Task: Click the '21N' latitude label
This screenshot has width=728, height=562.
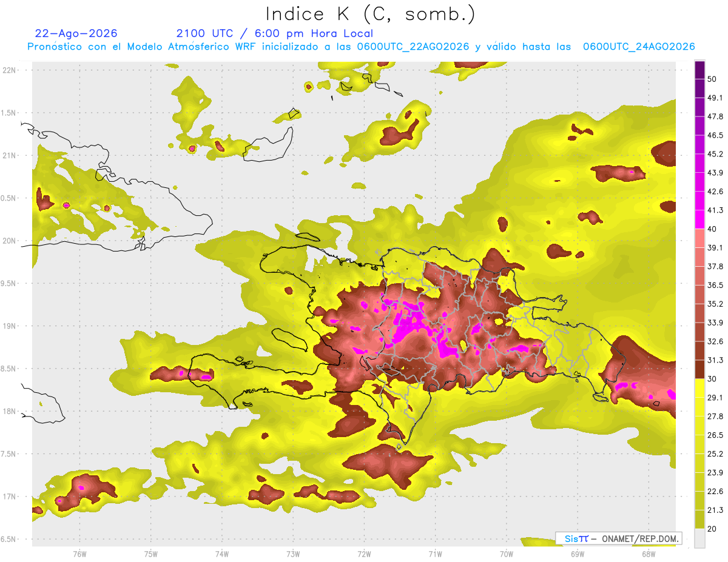Action: coord(9,155)
